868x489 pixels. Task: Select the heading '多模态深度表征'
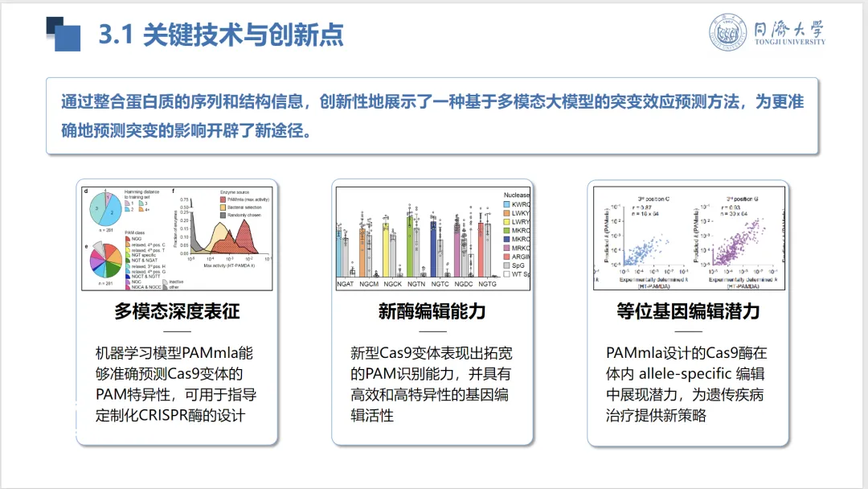[x=177, y=312]
